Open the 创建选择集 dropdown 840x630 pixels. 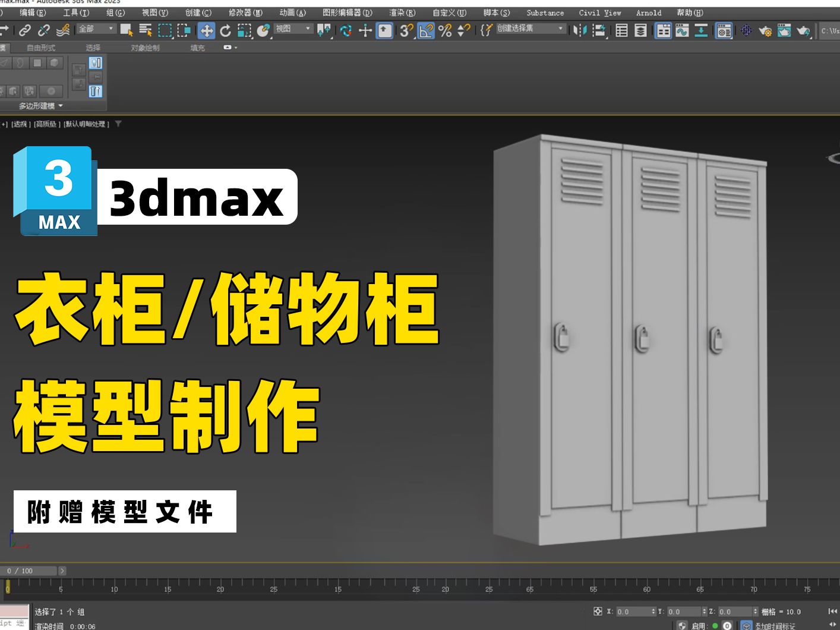coord(530,29)
